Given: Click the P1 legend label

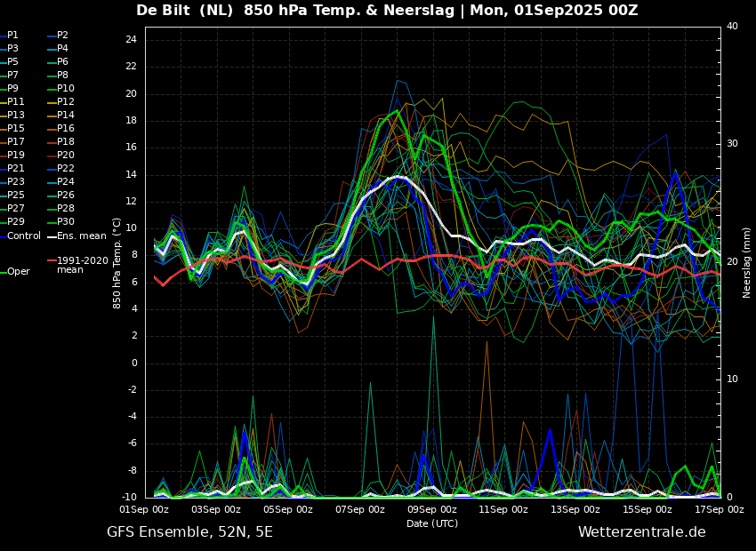Looking at the screenshot, I should click(x=12, y=36).
